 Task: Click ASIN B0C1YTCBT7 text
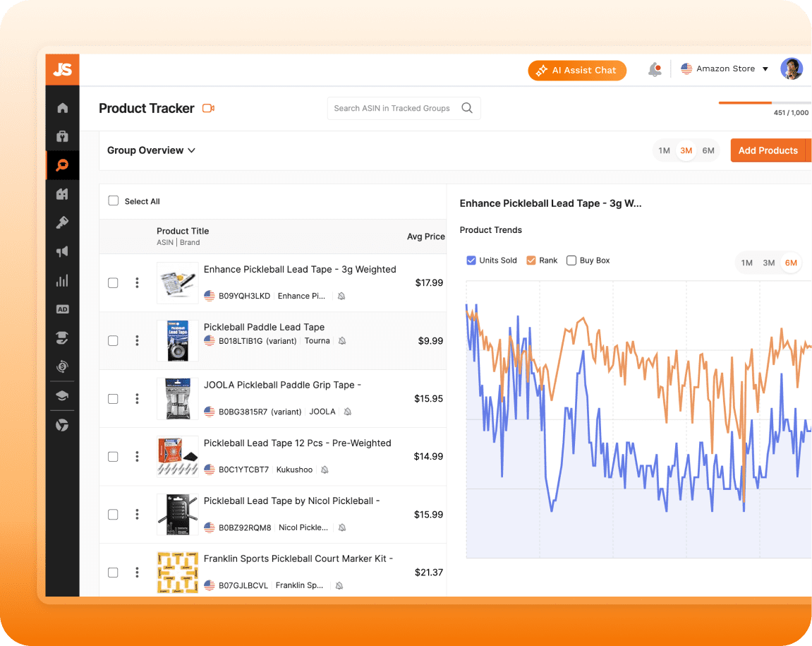click(243, 469)
